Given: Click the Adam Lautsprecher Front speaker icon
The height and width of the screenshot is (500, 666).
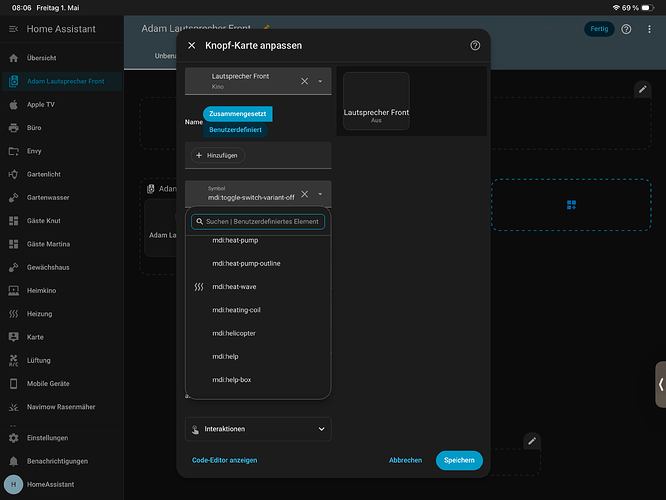Looking at the screenshot, I should [14, 81].
